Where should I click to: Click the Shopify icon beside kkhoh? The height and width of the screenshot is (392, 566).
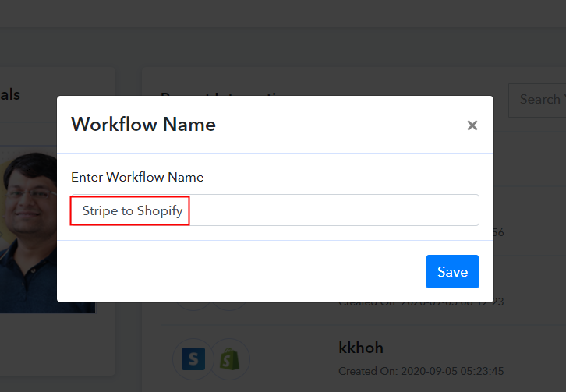pyautogui.click(x=229, y=358)
